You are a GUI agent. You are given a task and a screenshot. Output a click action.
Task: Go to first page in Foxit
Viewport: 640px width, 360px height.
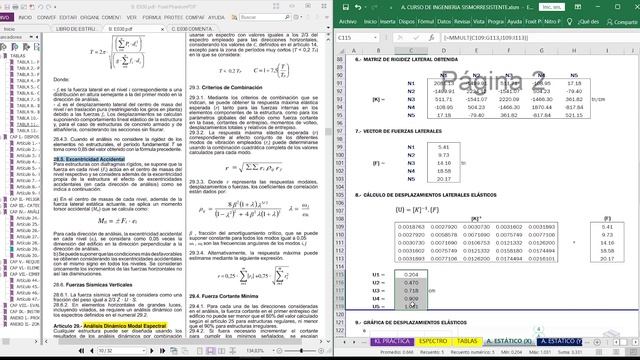pos(82,351)
